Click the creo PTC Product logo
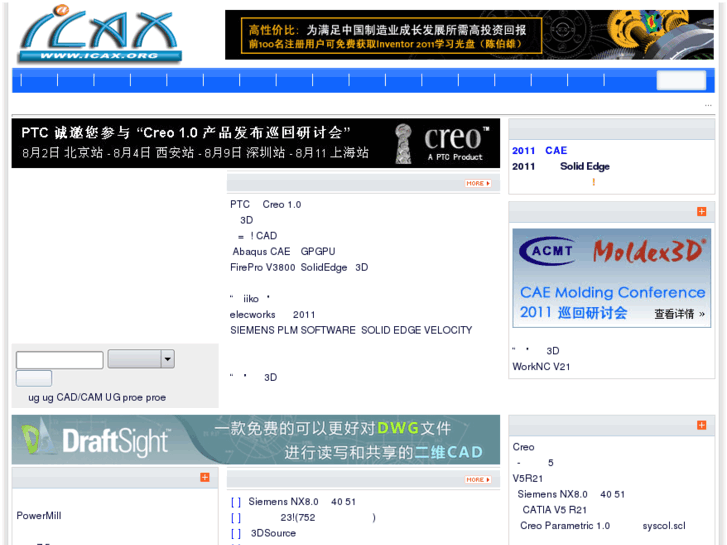727x545 pixels. (443, 143)
